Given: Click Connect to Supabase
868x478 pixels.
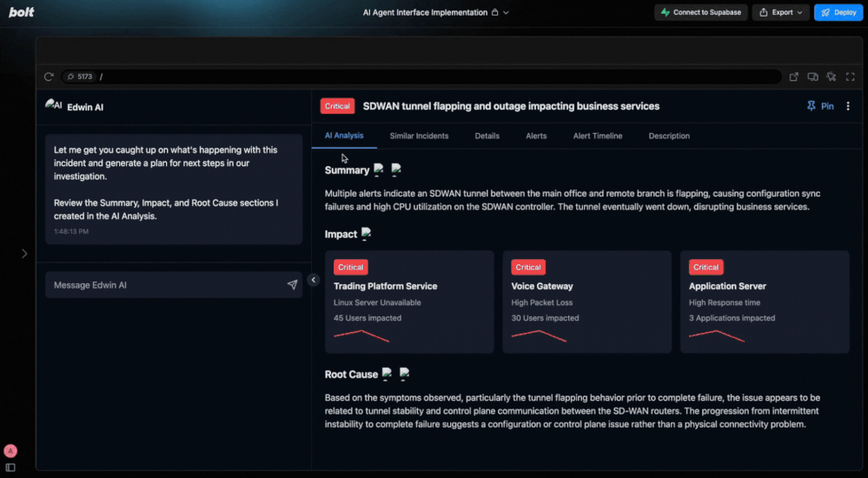Looking at the screenshot, I should tap(700, 12).
